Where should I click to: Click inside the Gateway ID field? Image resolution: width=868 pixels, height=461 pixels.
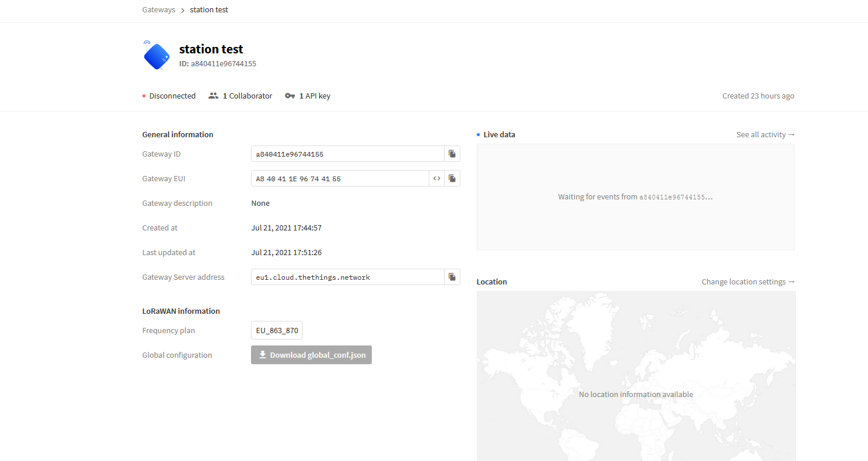[x=348, y=154]
